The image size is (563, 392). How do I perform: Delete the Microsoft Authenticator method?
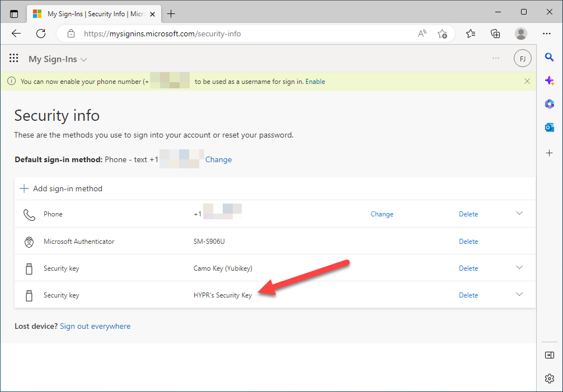tap(468, 242)
